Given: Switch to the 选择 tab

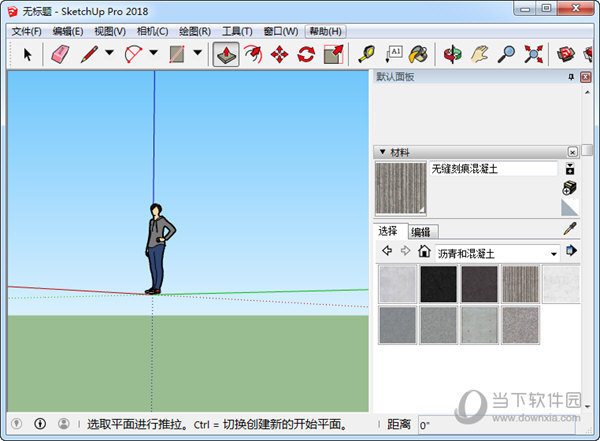Looking at the screenshot, I should click(388, 231).
